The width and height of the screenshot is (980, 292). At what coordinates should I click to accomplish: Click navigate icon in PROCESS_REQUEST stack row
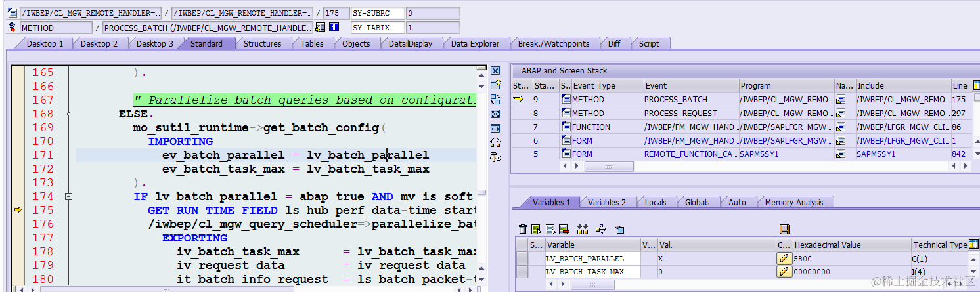coord(840,113)
